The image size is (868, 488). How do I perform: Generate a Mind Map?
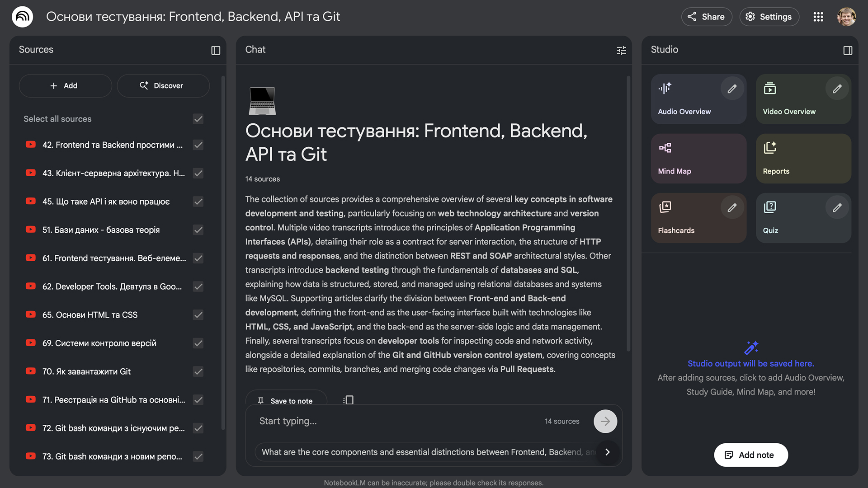coord(698,159)
